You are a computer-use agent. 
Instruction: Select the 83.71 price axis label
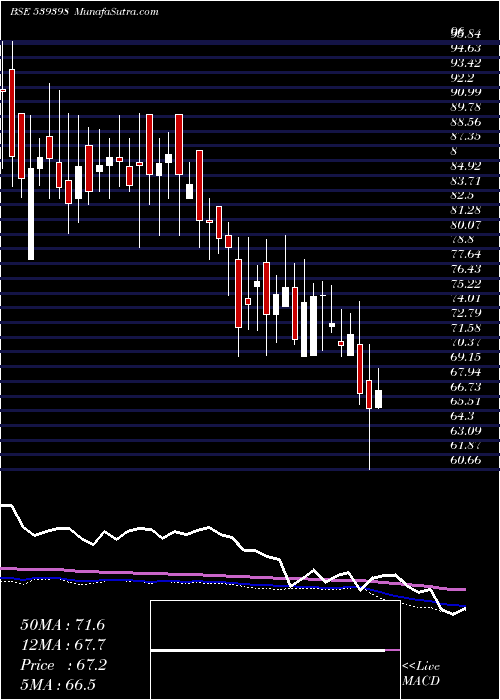466,181
